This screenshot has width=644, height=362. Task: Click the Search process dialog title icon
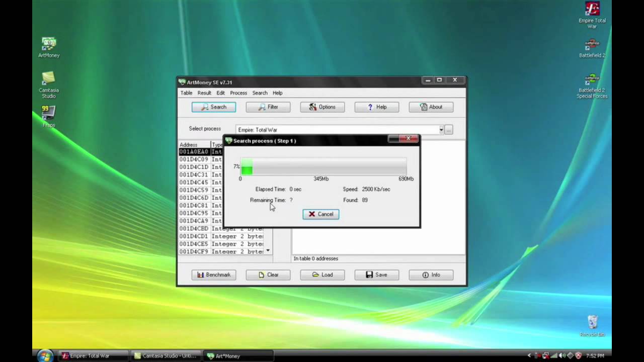point(229,141)
